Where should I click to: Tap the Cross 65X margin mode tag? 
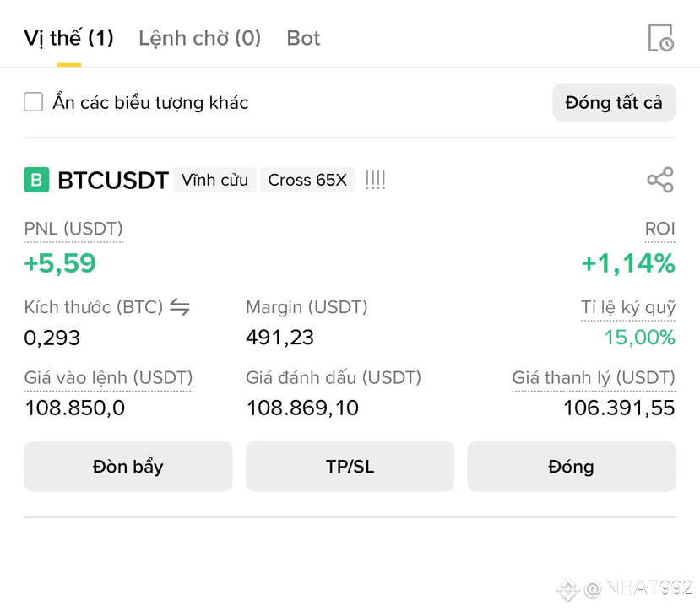307,180
